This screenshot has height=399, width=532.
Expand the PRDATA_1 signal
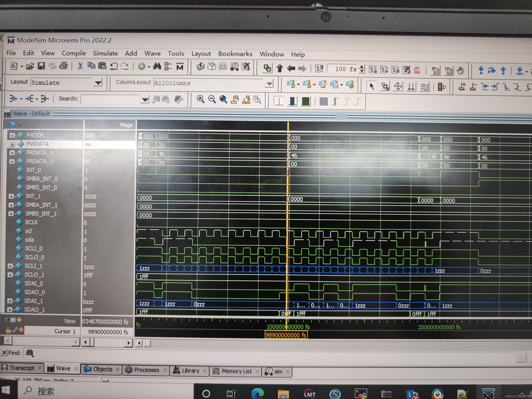point(12,162)
